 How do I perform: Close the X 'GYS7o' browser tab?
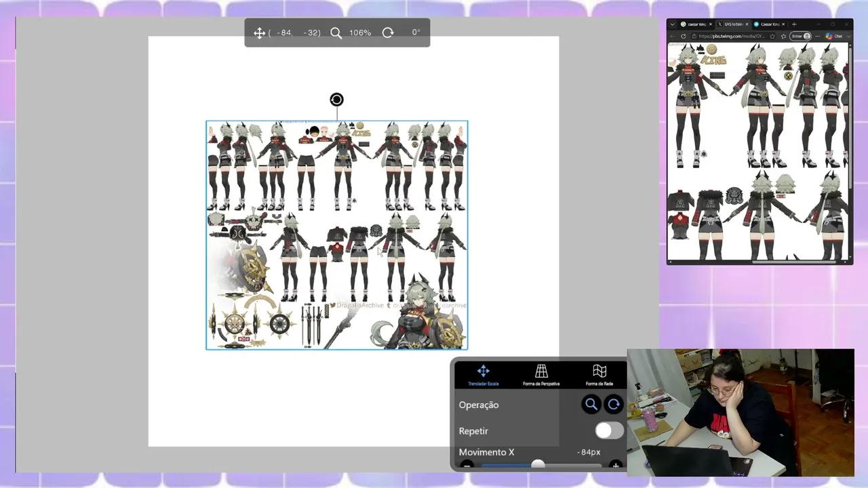coord(747,24)
